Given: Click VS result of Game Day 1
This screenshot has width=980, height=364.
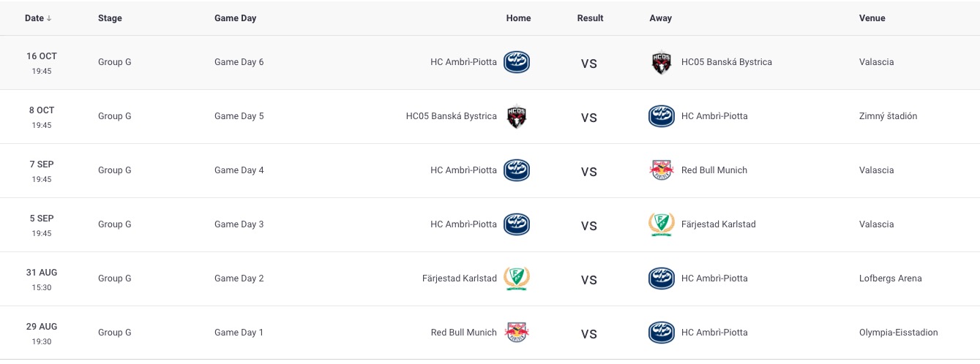Looking at the screenshot, I should (x=589, y=334).
